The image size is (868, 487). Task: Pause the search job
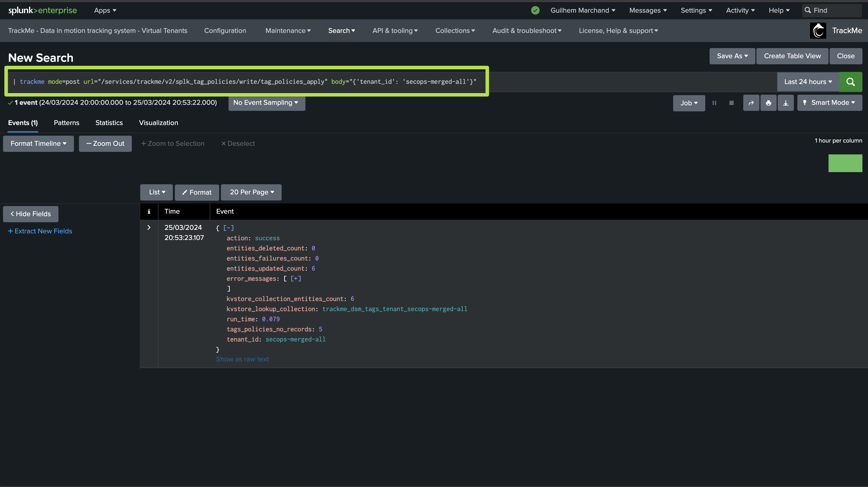[x=714, y=103]
